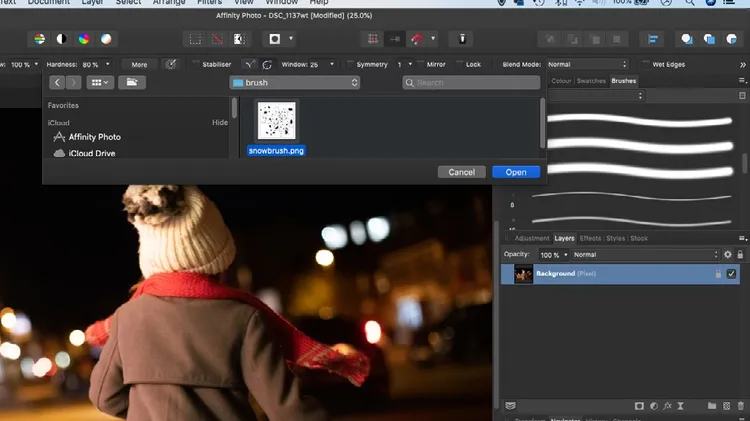Open the Assistant Manager icon
The height and width of the screenshot is (421, 750).
click(x=462, y=39)
